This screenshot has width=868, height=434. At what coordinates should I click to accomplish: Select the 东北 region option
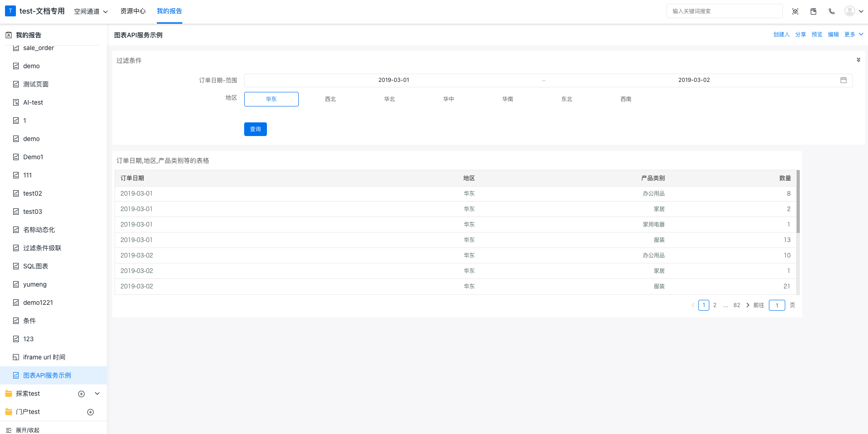(567, 99)
